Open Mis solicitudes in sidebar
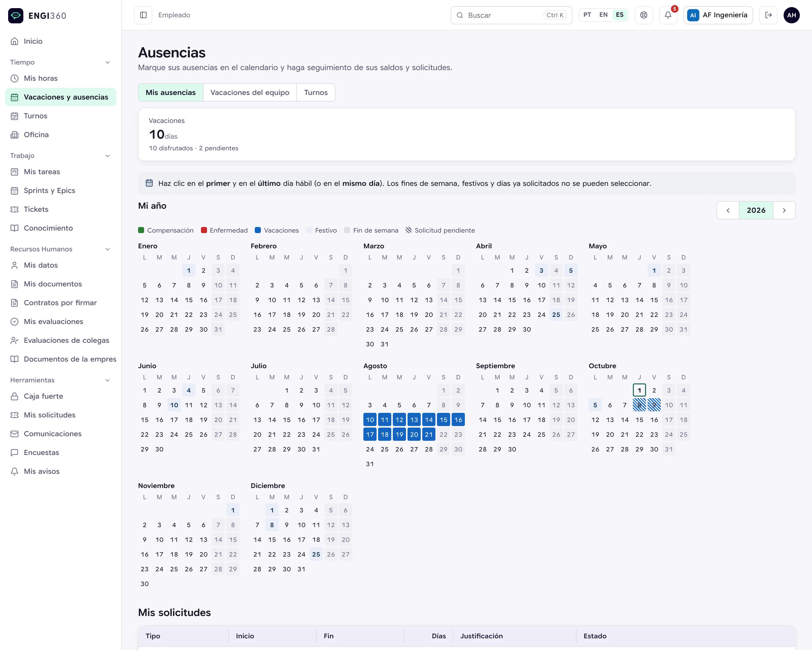This screenshot has height=650, width=812. [61, 415]
